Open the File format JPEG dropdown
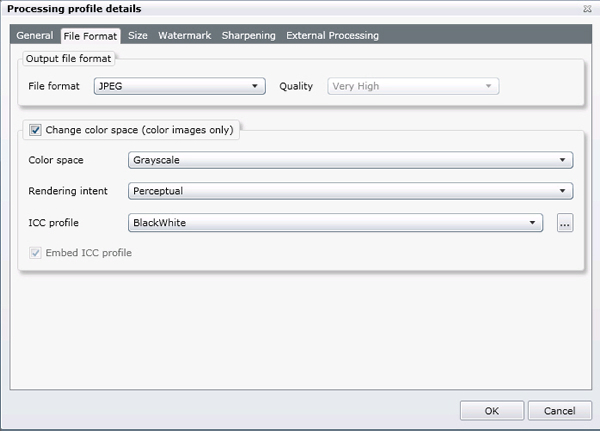Image resolution: width=600 pixels, height=431 pixels. coord(178,86)
